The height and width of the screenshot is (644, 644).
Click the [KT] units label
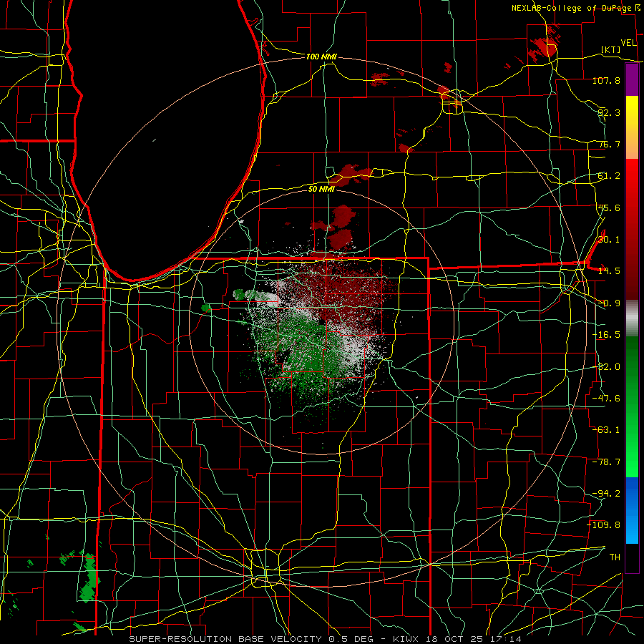click(x=611, y=49)
